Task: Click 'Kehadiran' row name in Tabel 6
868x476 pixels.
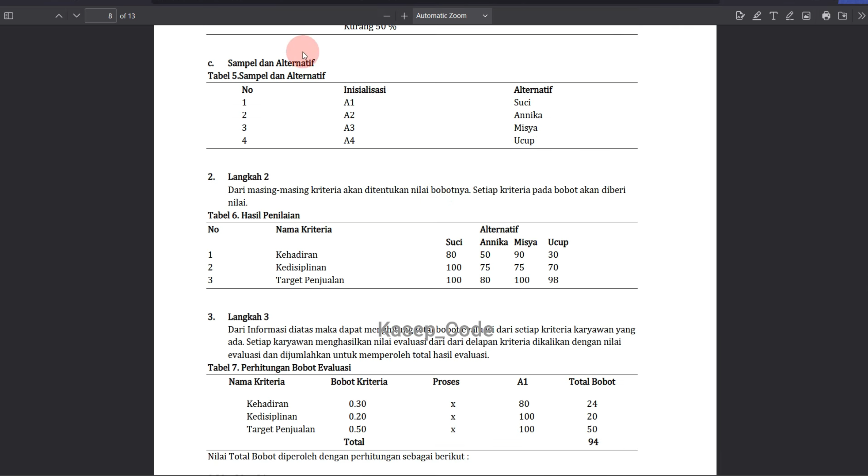Action: coord(296,255)
